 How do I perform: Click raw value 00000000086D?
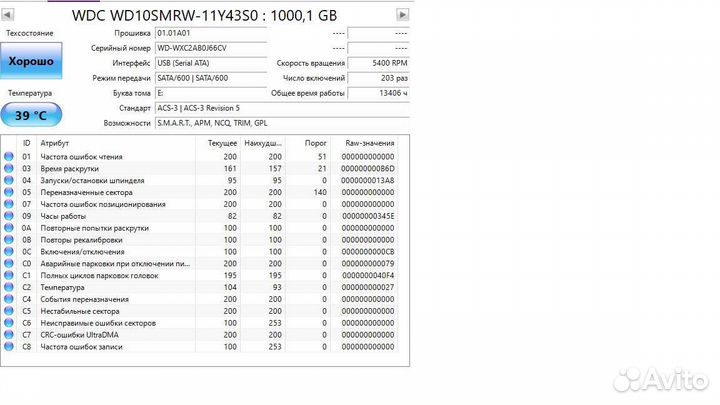pyautogui.click(x=368, y=169)
